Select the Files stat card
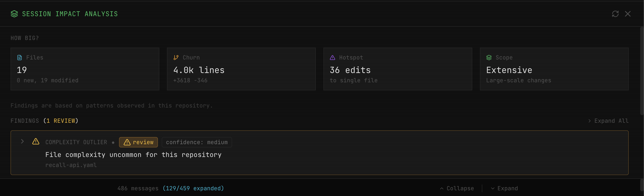The image size is (644, 196). [85, 69]
